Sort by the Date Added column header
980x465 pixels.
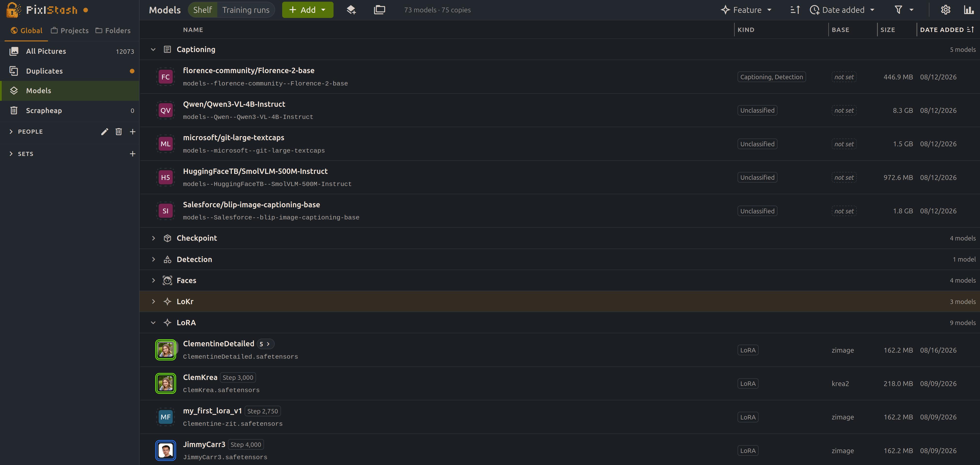[947, 30]
